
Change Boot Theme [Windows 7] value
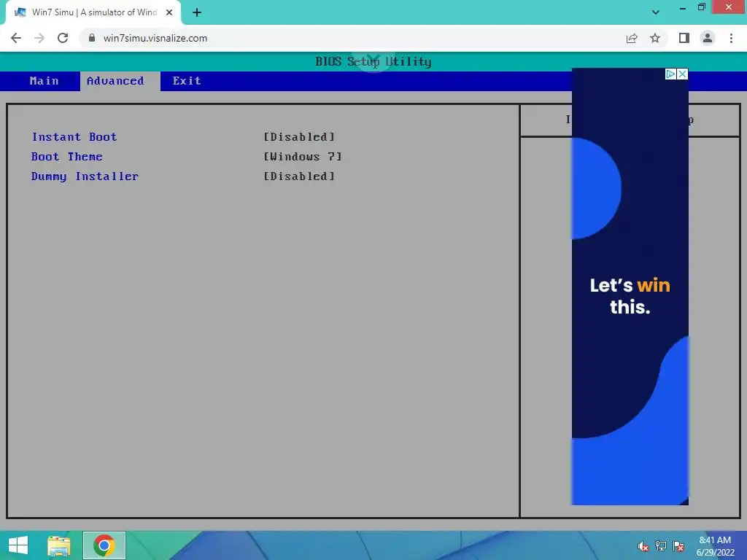pos(303,157)
